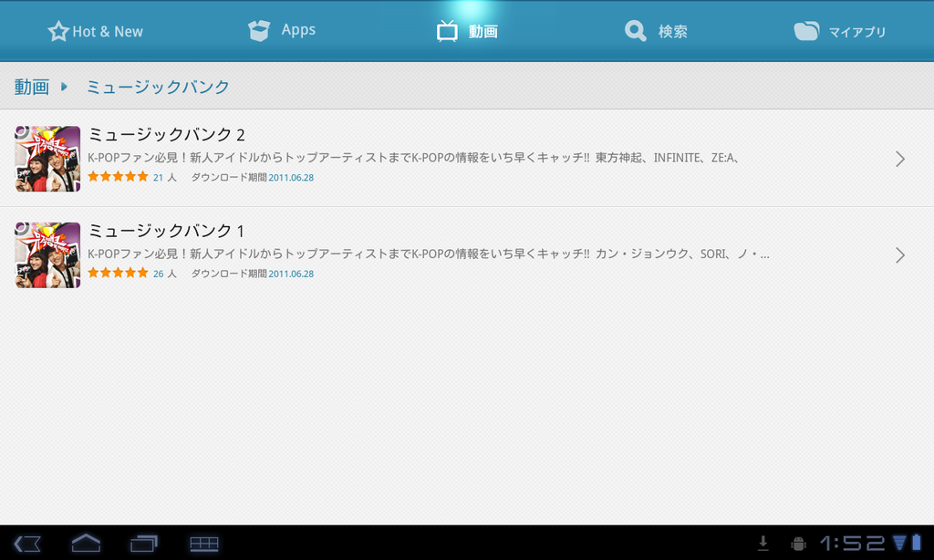Go to マイアプリ tab
934x560 pixels.
pyautogui.click(x=840, y=31)
